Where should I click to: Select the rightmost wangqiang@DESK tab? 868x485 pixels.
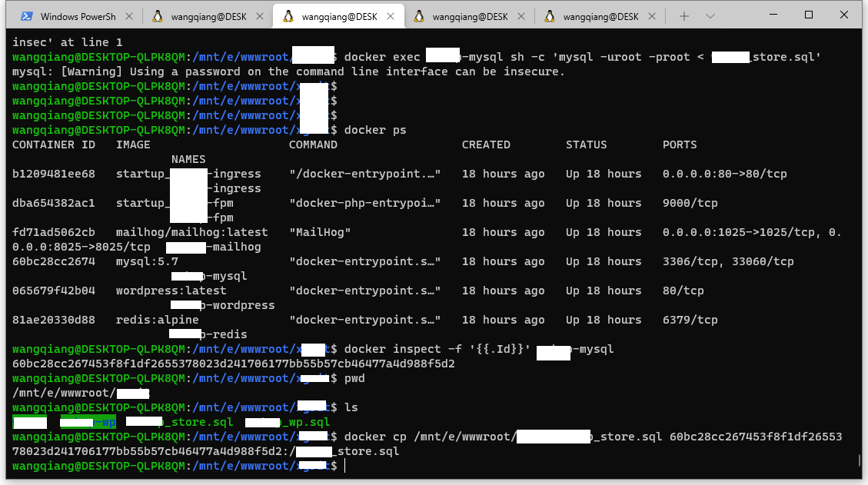(600, 16)
